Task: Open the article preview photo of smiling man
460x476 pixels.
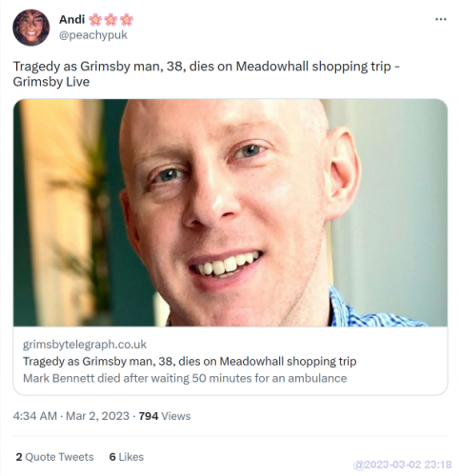Action: click(x=230, y=212)
